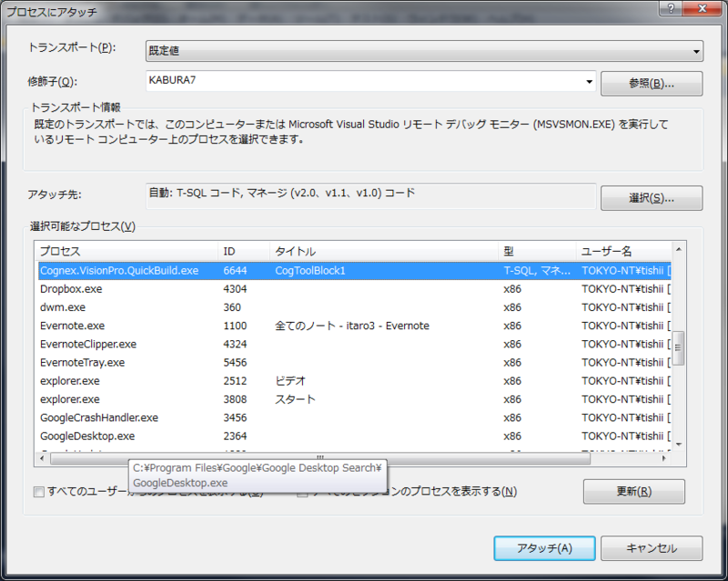Click the 参照(B) button
Viewport: 728px width, 581px height.
(651, 83)
